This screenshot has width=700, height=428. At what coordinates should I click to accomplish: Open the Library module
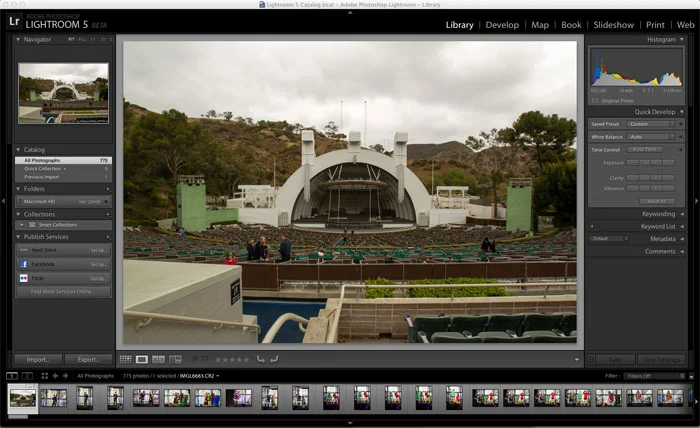click(459, 25)
